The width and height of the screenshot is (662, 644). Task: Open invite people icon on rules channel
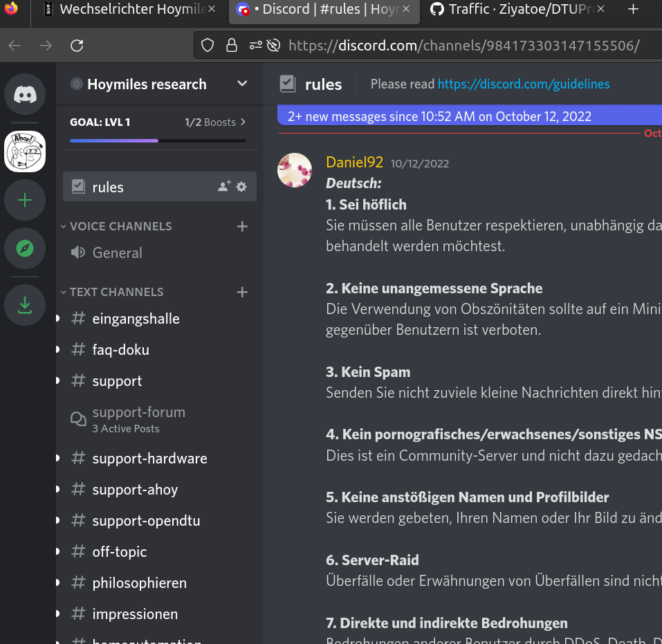[x=224, y=186]
